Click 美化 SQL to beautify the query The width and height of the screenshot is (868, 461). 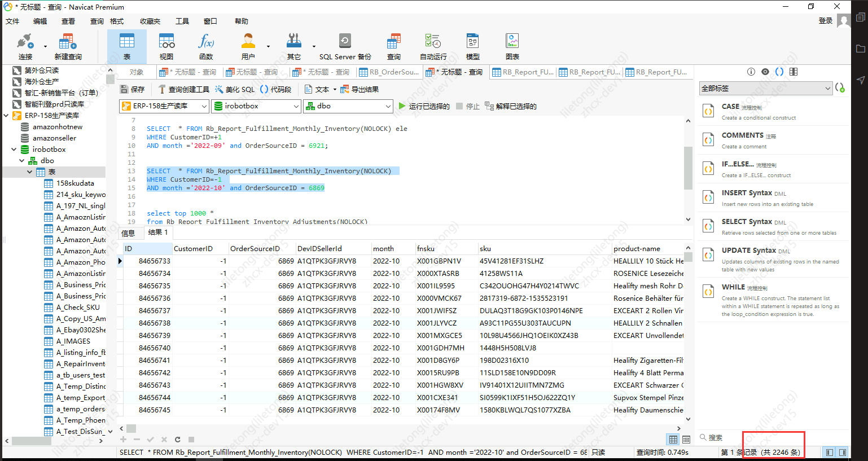click(x=235, y=90)
